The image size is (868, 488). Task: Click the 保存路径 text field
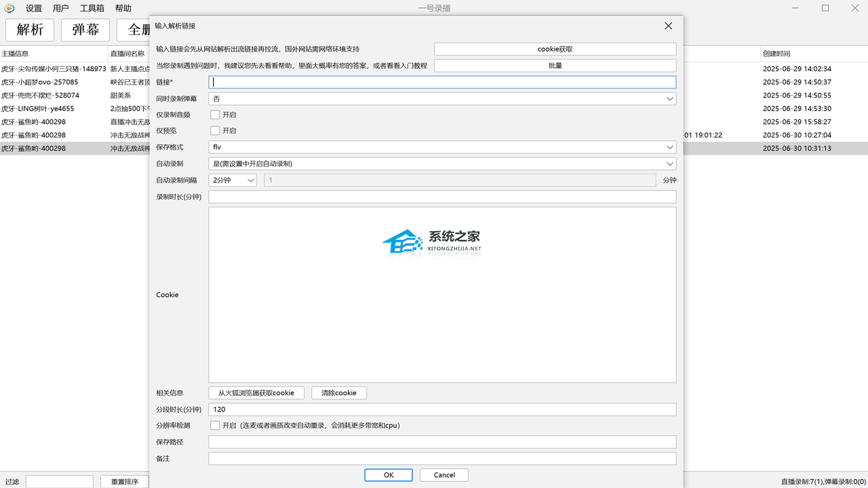[x=441, y=442]
